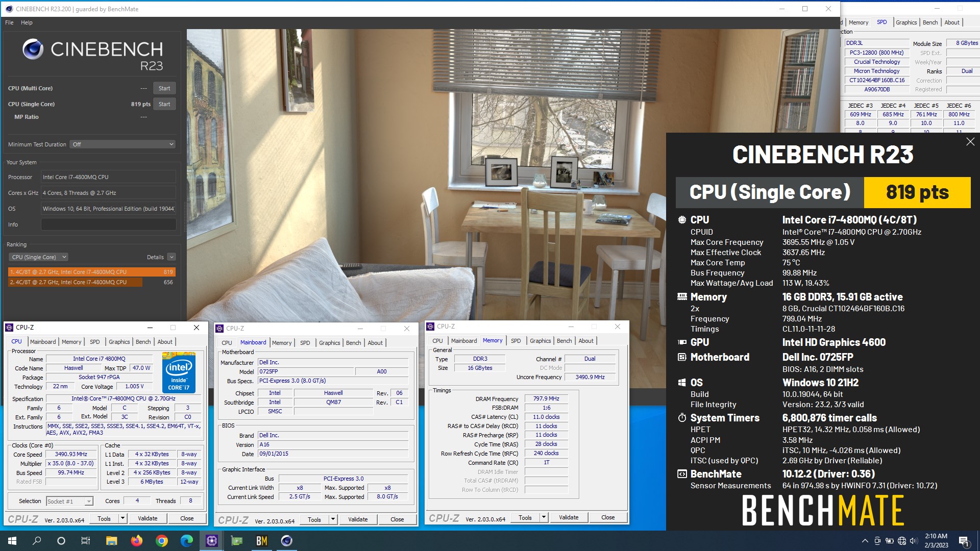The image size is (980, 551).
Task: Open Tools dropdown arrow in Memory CPU-Z
Action: coord(544,517)
